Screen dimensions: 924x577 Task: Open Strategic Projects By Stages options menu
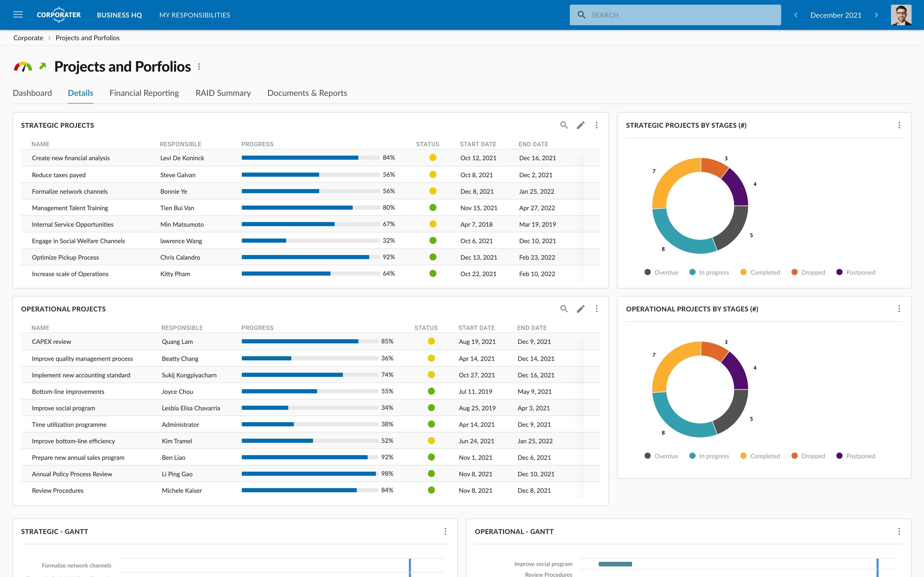(899, 125)
